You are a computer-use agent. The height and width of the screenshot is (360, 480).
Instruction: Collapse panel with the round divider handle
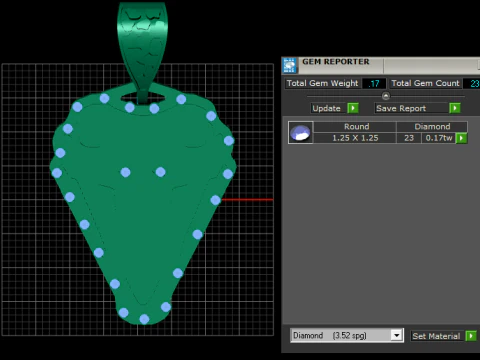pos(386,96)
